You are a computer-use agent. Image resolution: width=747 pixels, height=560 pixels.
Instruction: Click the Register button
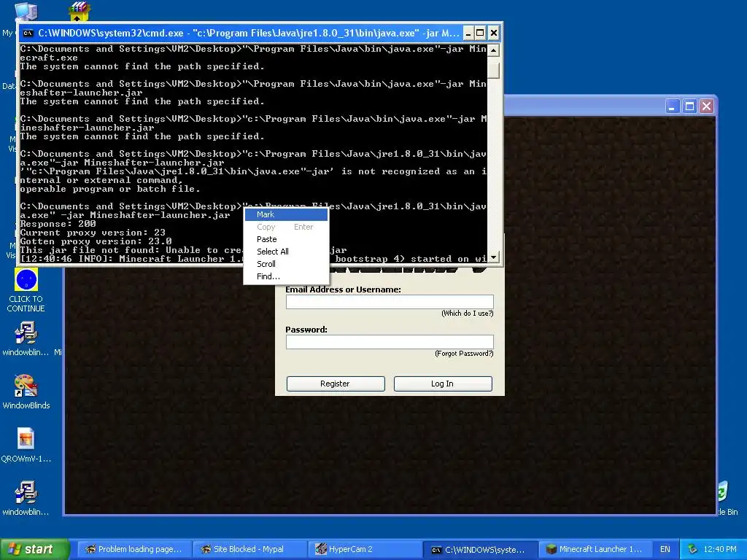pos(336,384)
